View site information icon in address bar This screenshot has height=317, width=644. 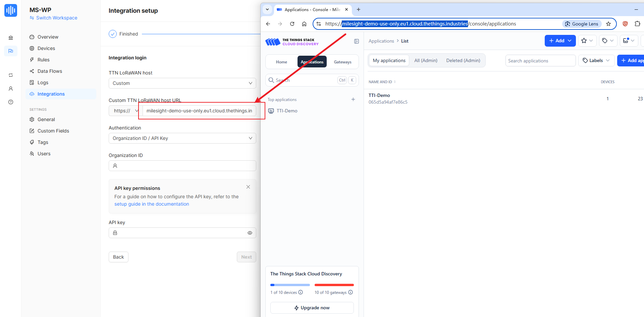coord(319,24)
